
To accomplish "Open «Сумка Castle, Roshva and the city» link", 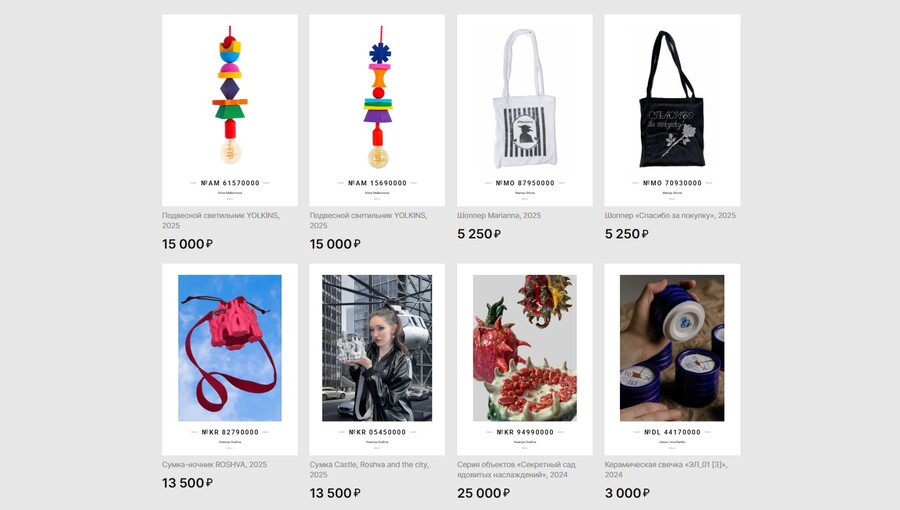I will pos(369,469).
